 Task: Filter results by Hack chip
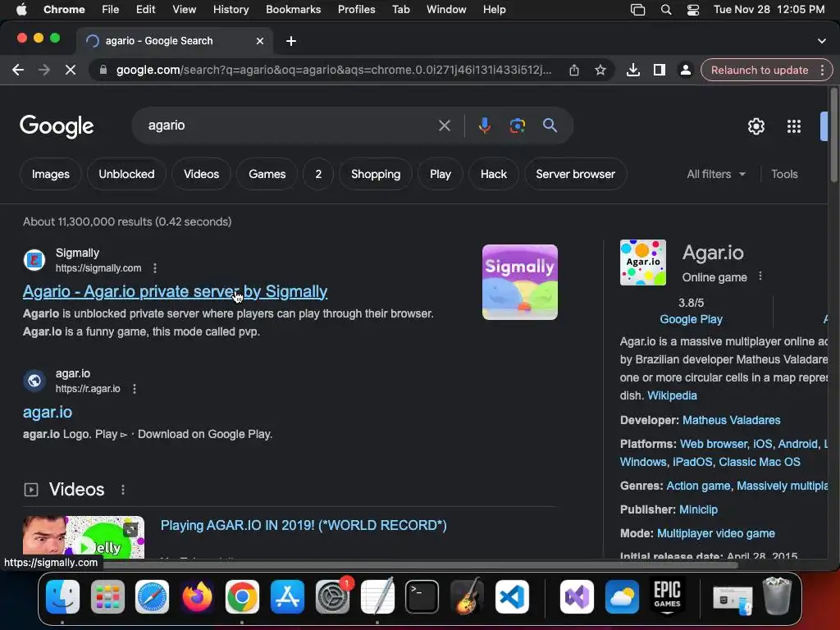click(x=493, y=174)
